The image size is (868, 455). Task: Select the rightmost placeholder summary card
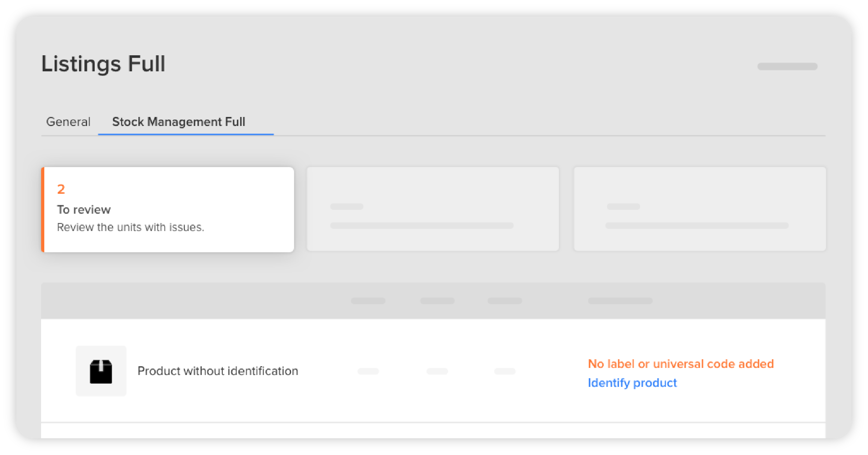tap(700, 209)
